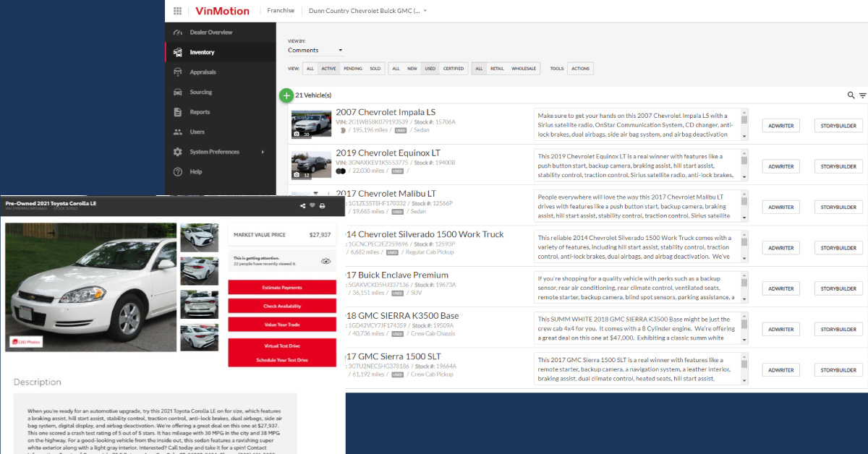Click into the GMC Sierra 1500 SLT comment text
This screenshot has height=454, width=868.
click(637, 369)
